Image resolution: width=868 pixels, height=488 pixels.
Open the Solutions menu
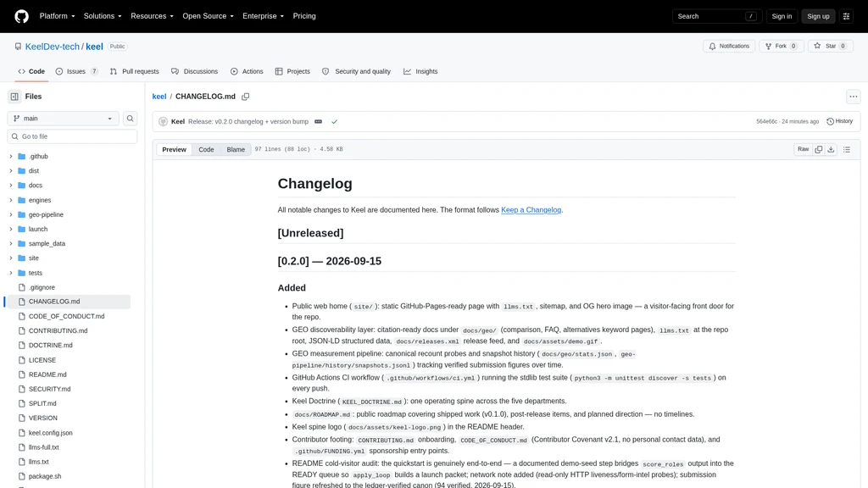tap(103, 16)
